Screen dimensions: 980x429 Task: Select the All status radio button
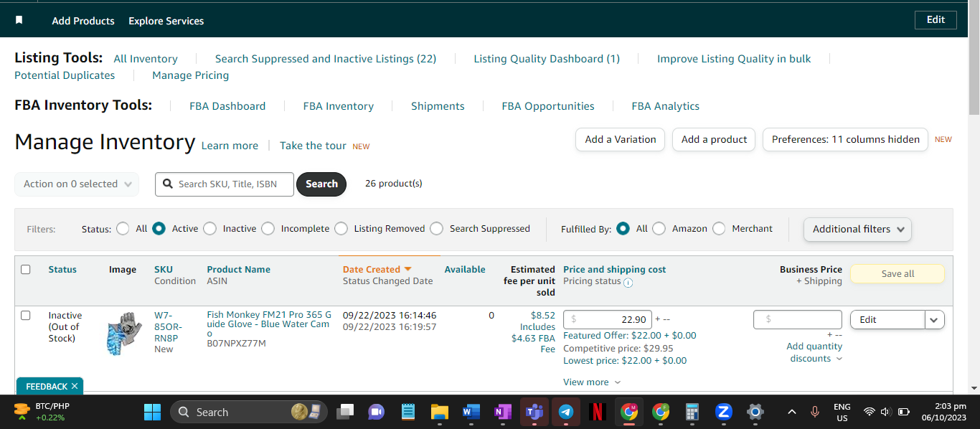click(x=123, y=229)
